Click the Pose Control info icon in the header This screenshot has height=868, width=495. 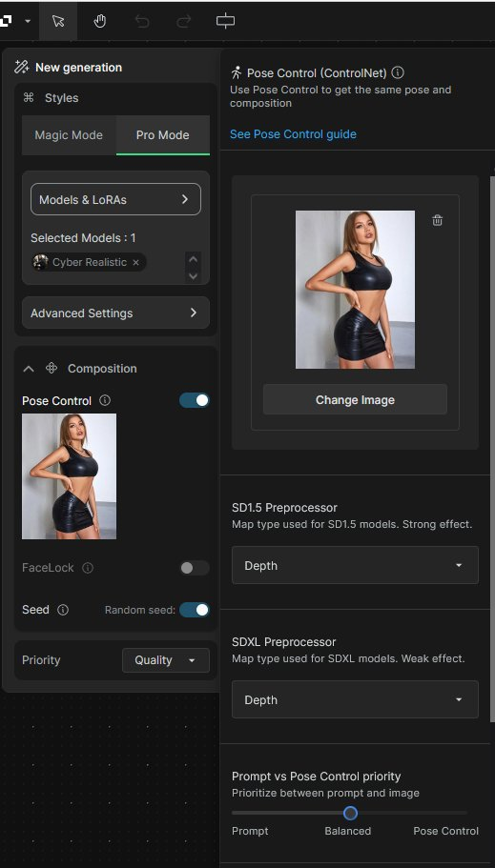[398, 72]
